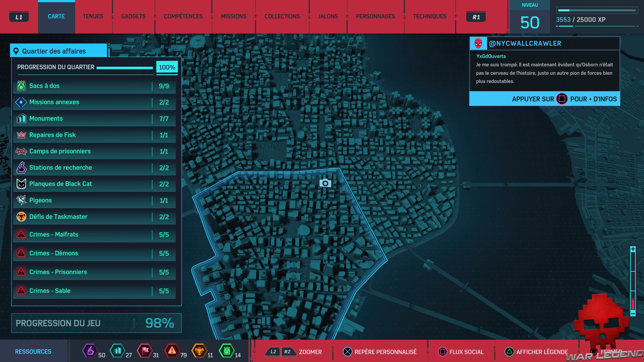Click Appuyer sur pour + d'infos banner

pyautogui.click(x=544, y=99)
